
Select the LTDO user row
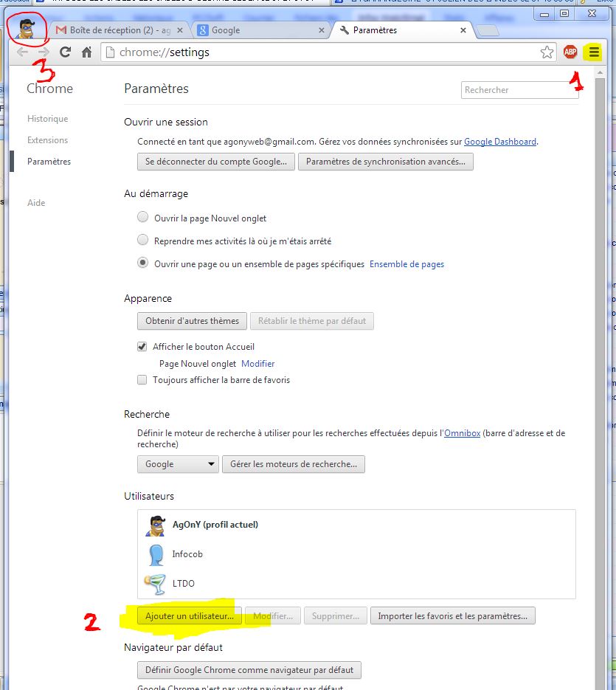click(356, 584)
